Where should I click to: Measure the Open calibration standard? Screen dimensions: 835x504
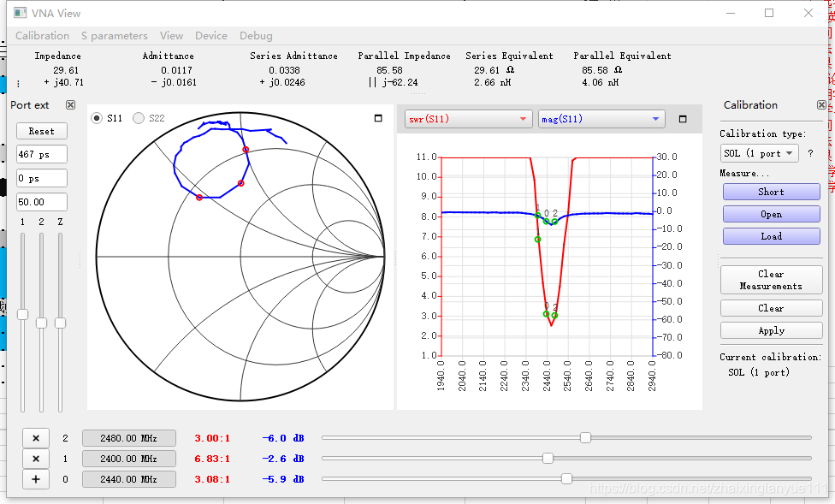pos(771,214)
